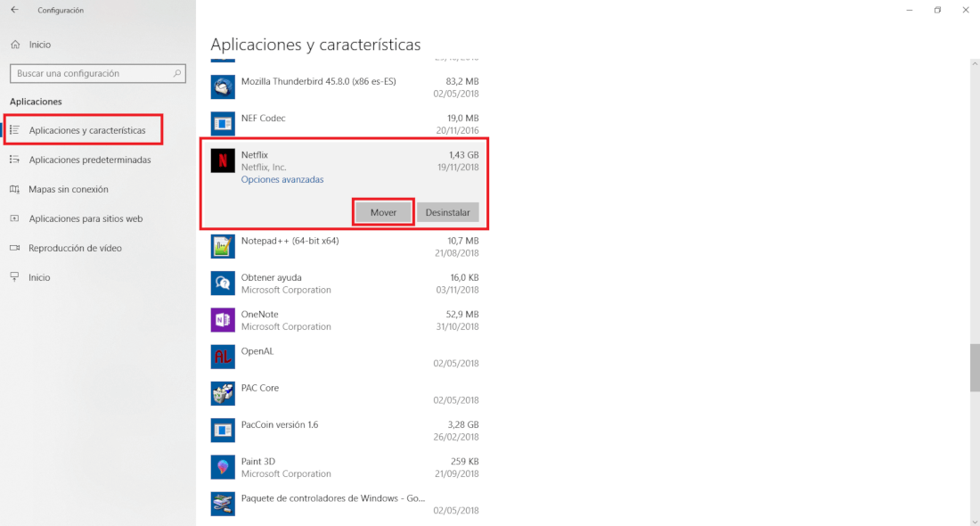Viewport: 980px width, 526px height.
Task: Click the home icon beside the top Inicio
Action: pyautogui.click(x=16, y=45)
